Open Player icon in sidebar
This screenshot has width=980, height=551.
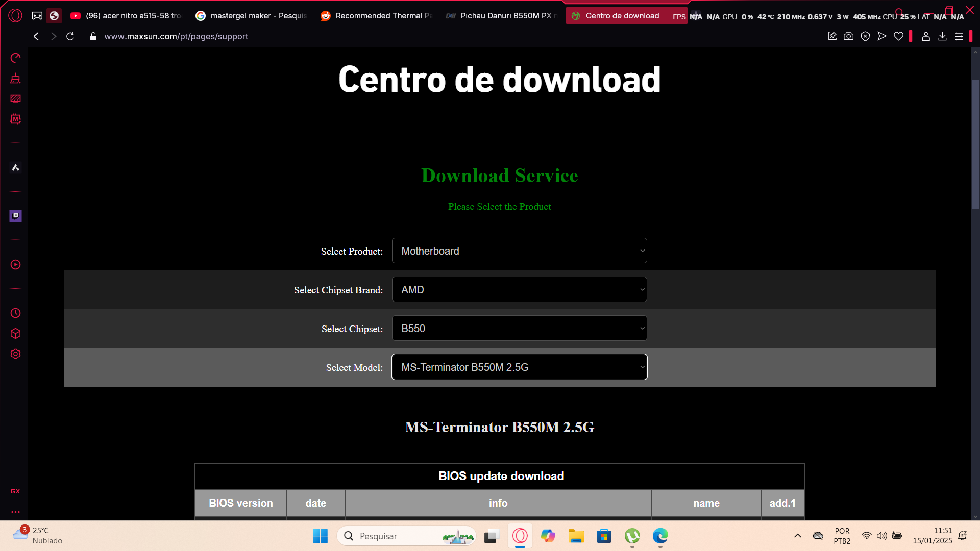coord(15,264)
